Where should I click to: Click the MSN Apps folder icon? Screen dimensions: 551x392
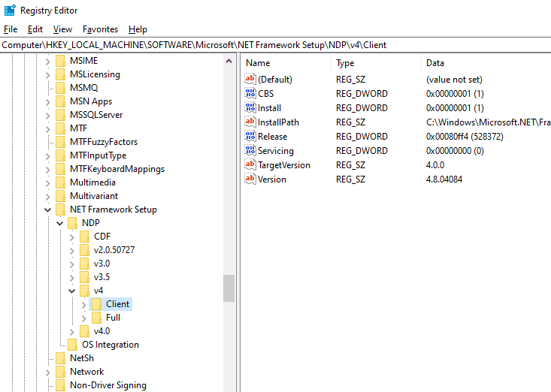61,101
